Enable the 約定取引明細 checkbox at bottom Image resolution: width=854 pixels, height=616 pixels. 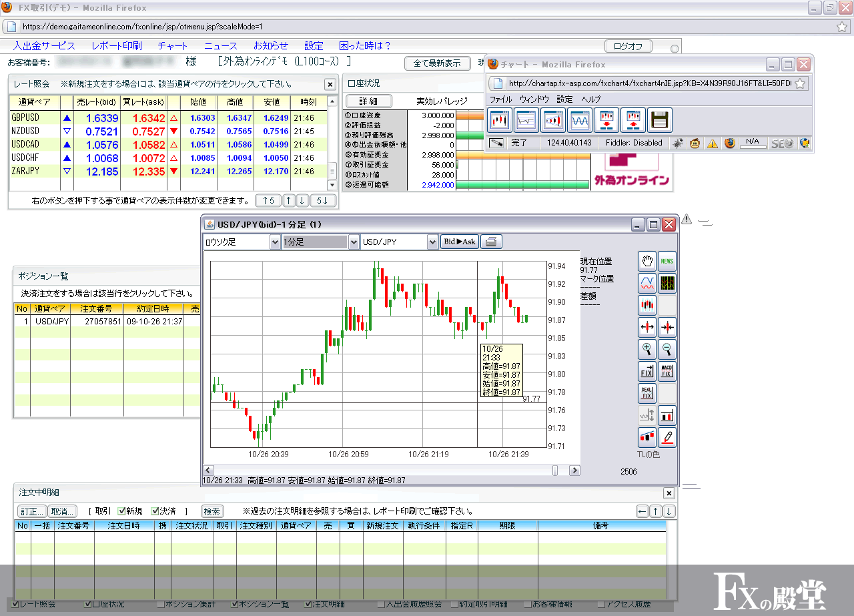[x=455, y=605]
